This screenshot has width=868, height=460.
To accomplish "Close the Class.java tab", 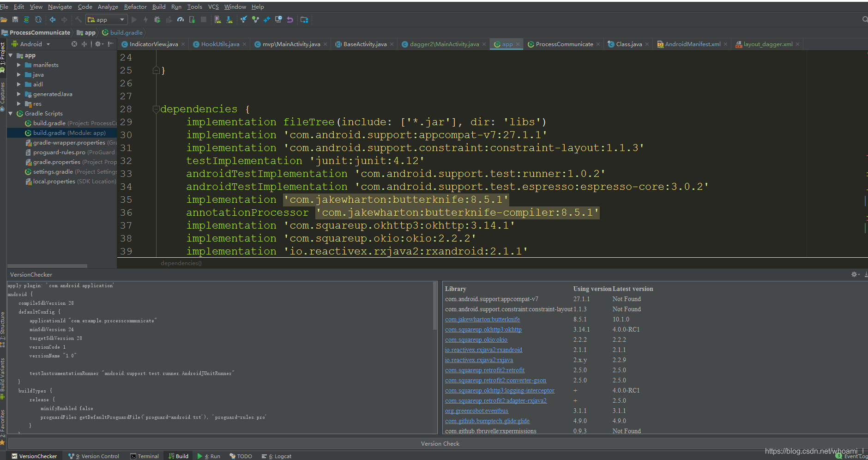I will 647,44.
